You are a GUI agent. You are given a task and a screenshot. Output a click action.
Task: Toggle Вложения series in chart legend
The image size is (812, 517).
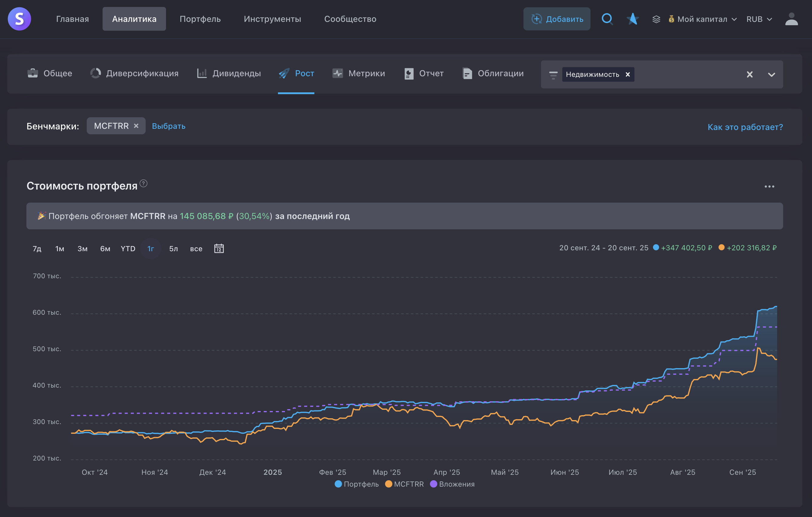pos(452,484)
